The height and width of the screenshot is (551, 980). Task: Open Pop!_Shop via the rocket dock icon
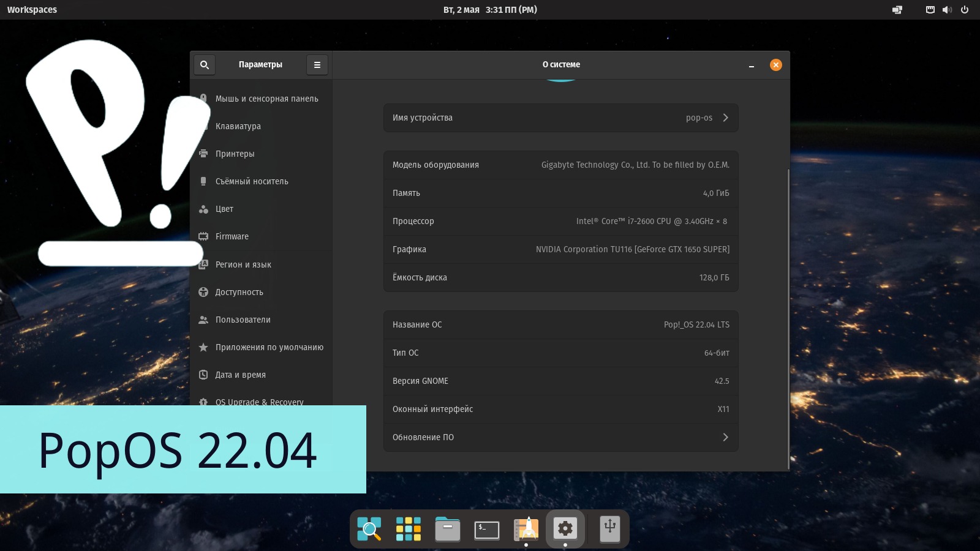point(526,528)
